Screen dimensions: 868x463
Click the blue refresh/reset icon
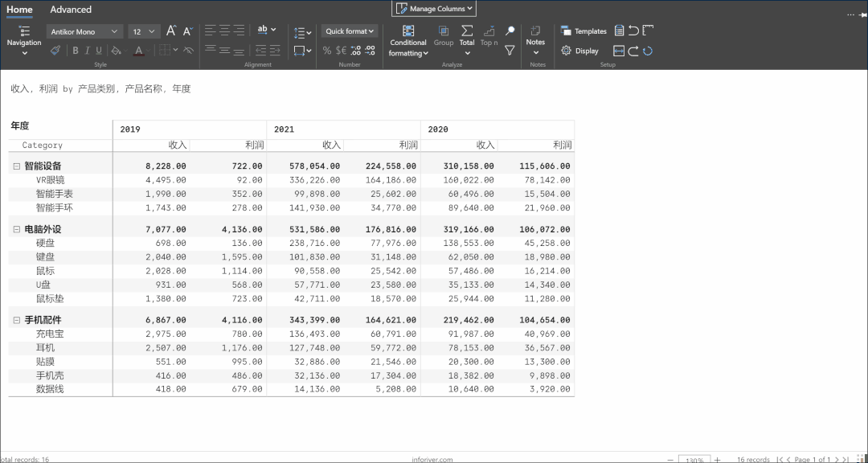coord(648,51)
